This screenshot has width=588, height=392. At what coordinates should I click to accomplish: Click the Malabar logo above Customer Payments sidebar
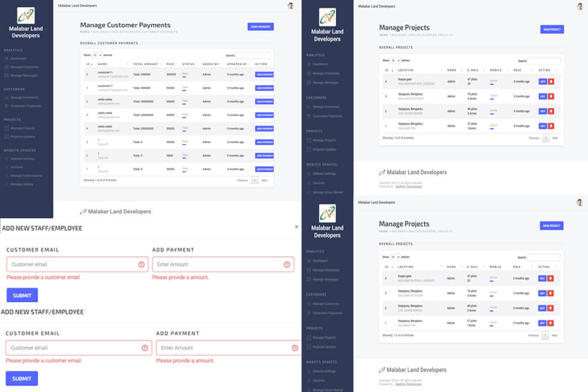point(26,16)
